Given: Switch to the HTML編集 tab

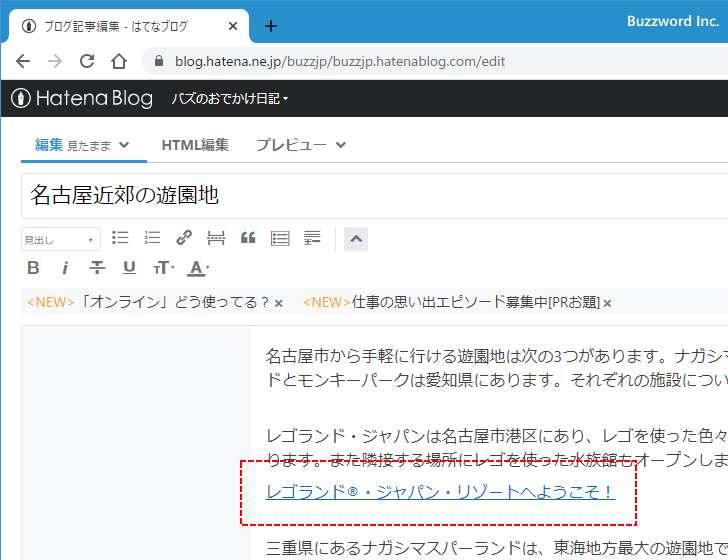Looking at the screenshot, I should click(195, 145).
